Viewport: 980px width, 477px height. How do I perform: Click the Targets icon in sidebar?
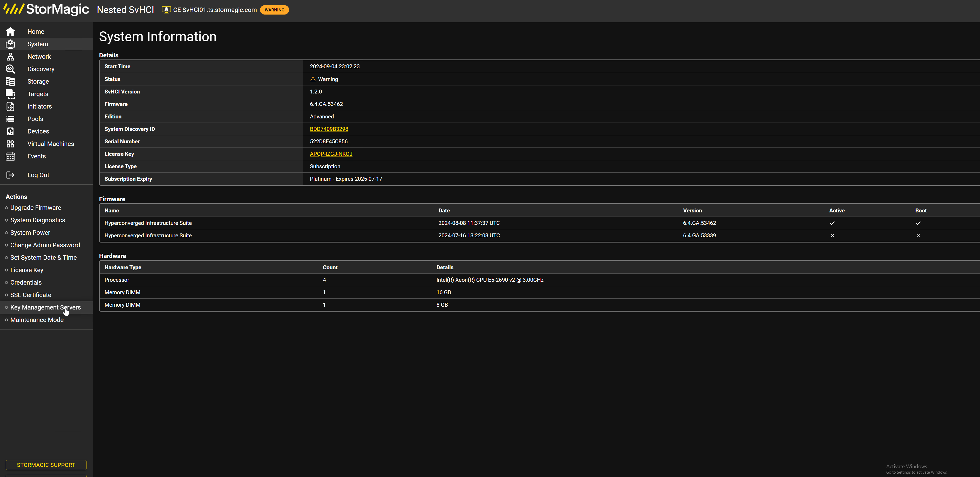[x=10, y=94]
